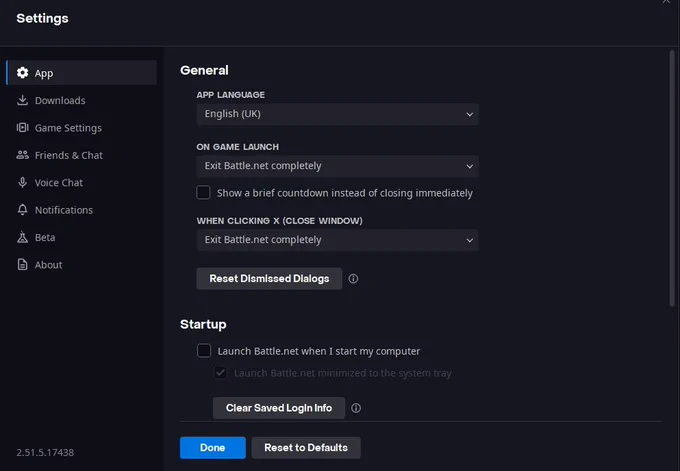Click info icon next to Clear Saved Login Info
This screenshot has width=680, height=471.
pos(356,408)
